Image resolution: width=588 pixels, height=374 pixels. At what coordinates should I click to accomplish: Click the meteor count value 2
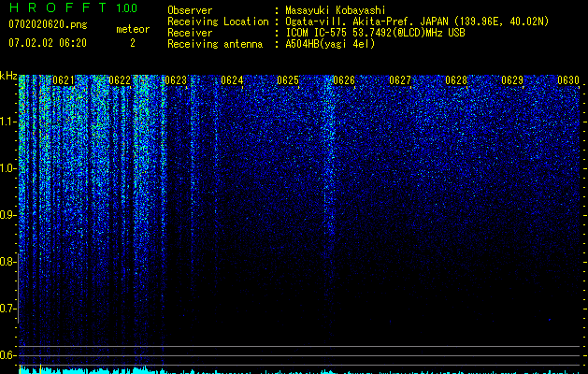(x=133, y=43)
